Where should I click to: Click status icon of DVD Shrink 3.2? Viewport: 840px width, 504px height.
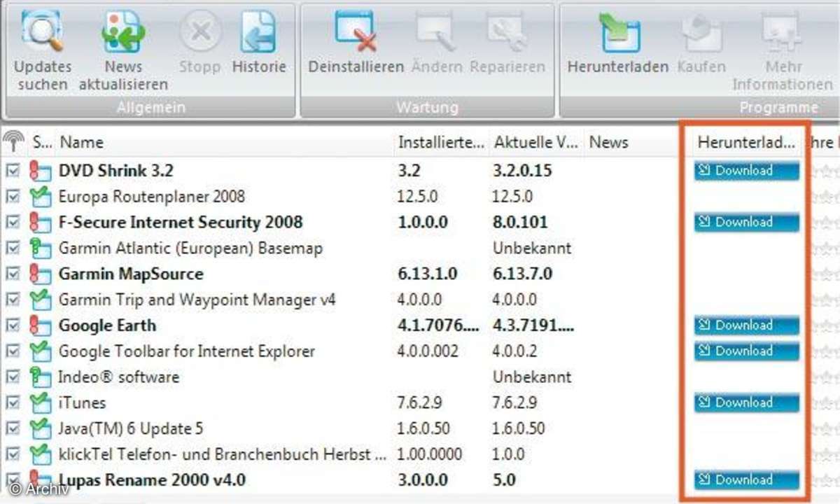pyautogui.click(x=41, y=171)
